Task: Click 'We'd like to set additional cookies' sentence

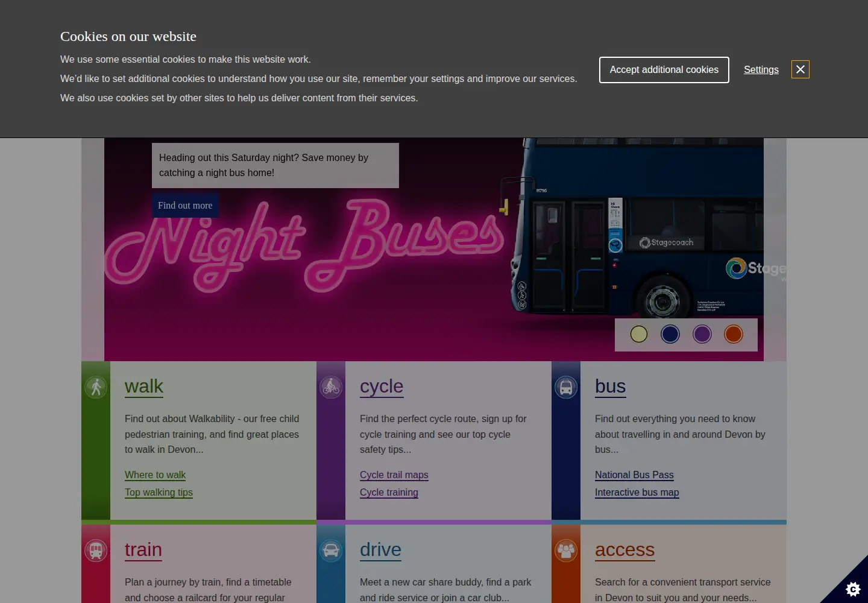Action: point(319,79)
